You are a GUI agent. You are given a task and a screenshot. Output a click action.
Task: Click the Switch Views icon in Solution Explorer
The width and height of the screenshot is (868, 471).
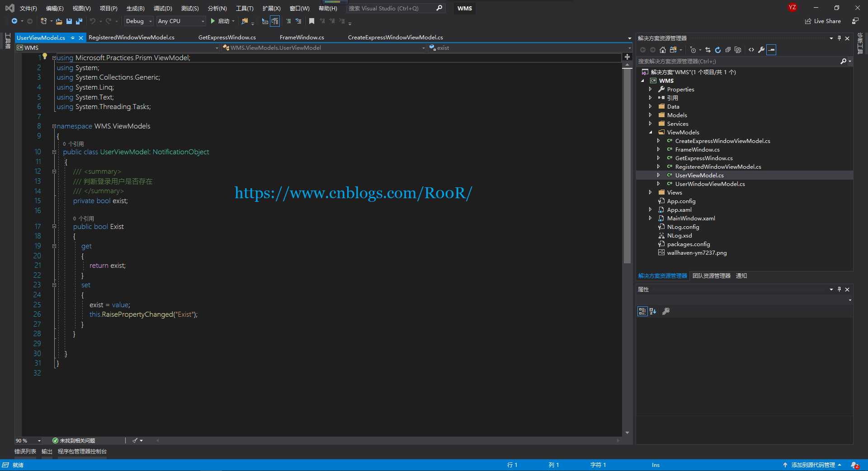coord(673,50)
